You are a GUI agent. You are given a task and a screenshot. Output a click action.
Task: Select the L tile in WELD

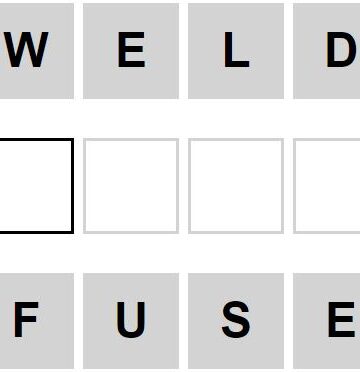236,51
